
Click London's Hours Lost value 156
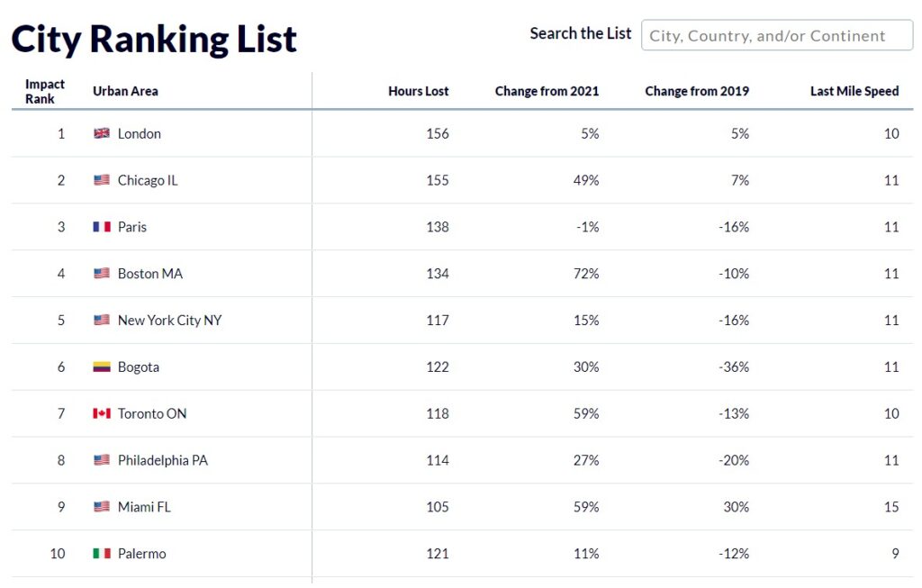pos(438,133)
